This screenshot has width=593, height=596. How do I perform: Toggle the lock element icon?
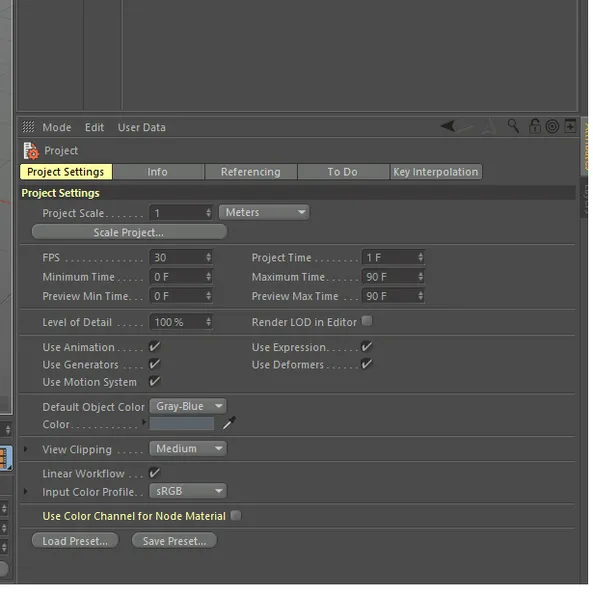[x=534, y=126]
